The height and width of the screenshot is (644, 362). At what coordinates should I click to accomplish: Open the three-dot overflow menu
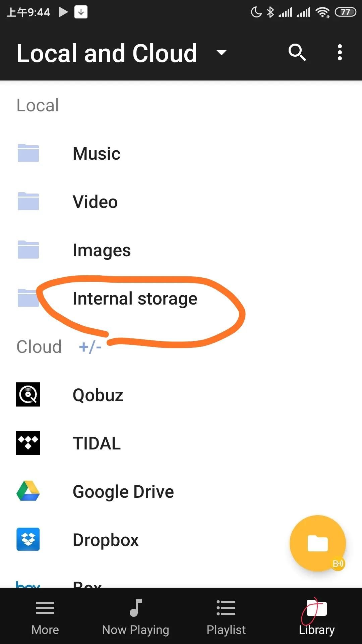pos(340,53)
